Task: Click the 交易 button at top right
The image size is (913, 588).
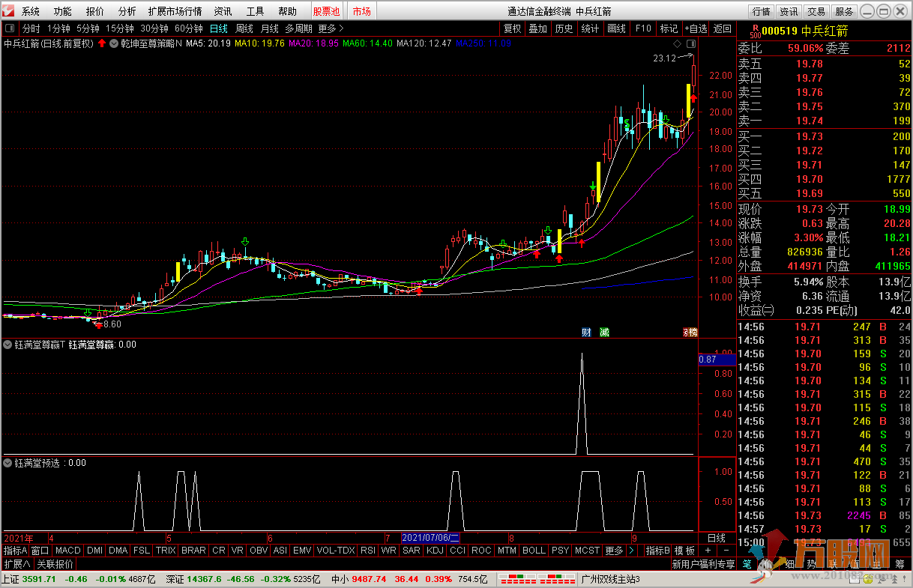Action: click(816, 11)
